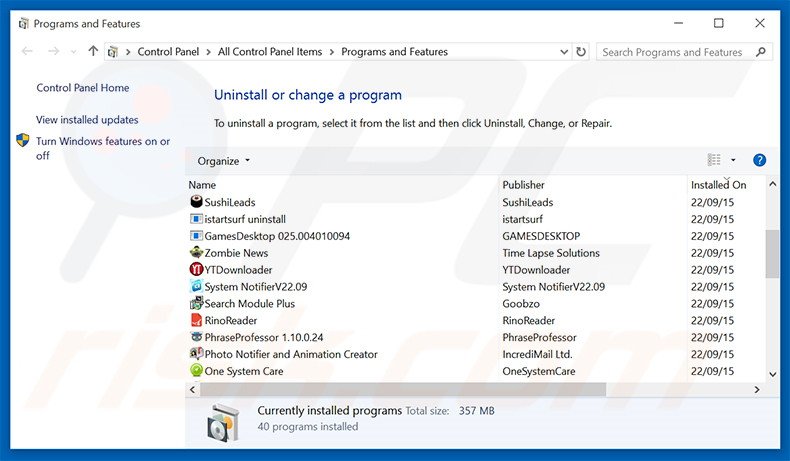This screenshot has width=790, height=461.
Task: Click the IncrediMail Ltd. publisher cell
Action: pos(537,354)
